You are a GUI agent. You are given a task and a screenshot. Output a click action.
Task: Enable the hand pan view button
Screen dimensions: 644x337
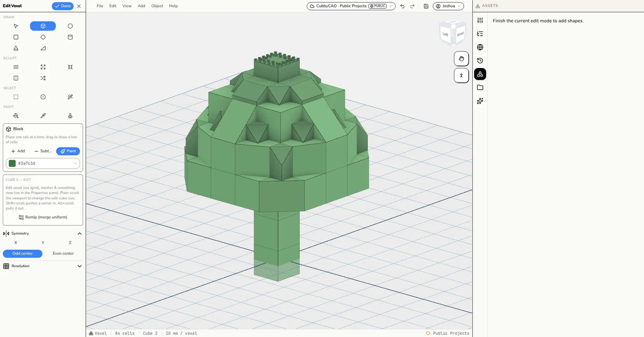pos(461,59)
